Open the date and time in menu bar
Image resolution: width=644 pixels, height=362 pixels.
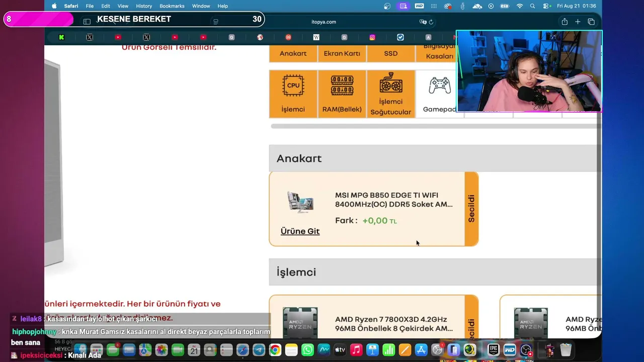tap(577, 6)
